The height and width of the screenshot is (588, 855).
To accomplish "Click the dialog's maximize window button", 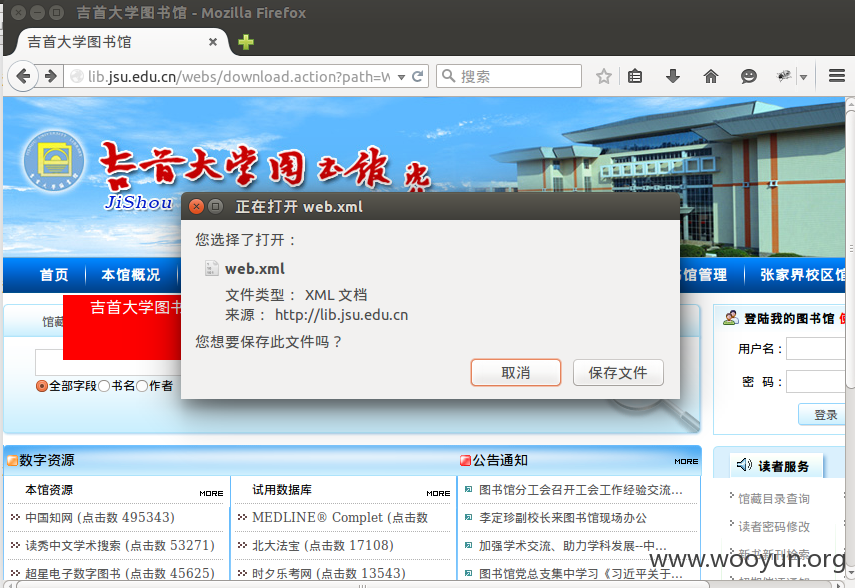I will [x=215, y=206].
